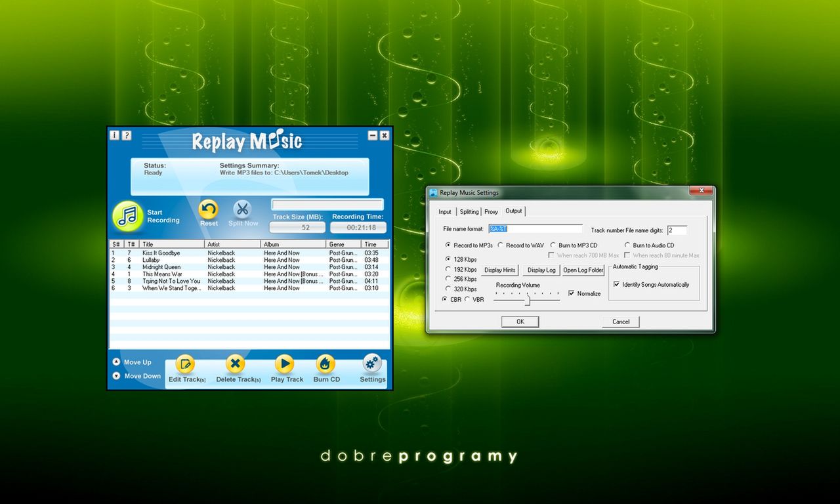The height and width of the screenshot is (504, 840).
Task: Select the 'Trying Not To Love You' track
Action: point(249,281)
